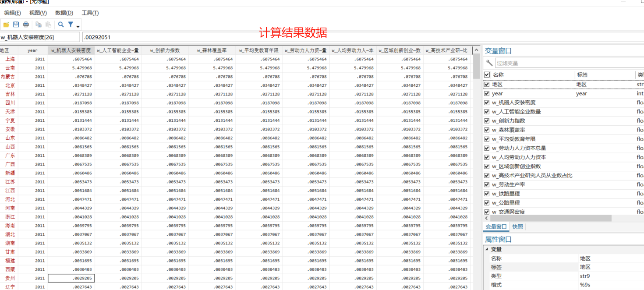The image size is (644, 290).
Task: Select w_区域创新创业指数 in variable list
Action: click(x=516, y=166)
